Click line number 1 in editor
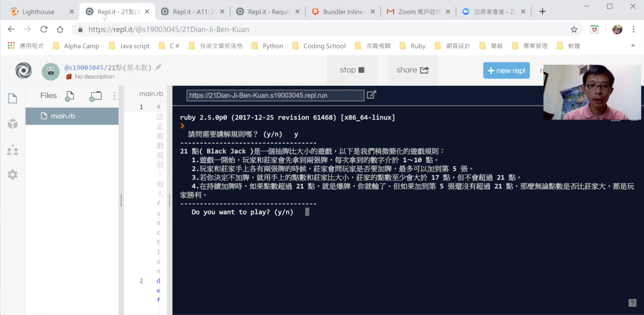 (x=141, y=107)
